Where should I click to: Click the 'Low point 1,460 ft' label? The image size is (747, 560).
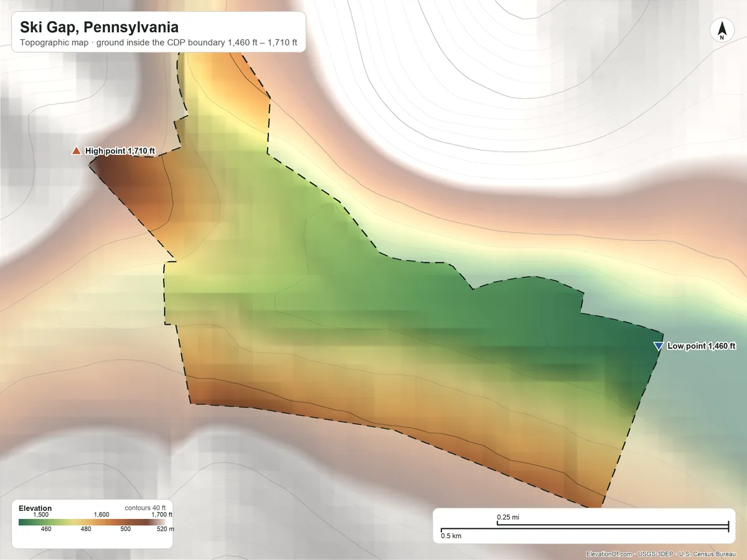click(x=702, y=347)
